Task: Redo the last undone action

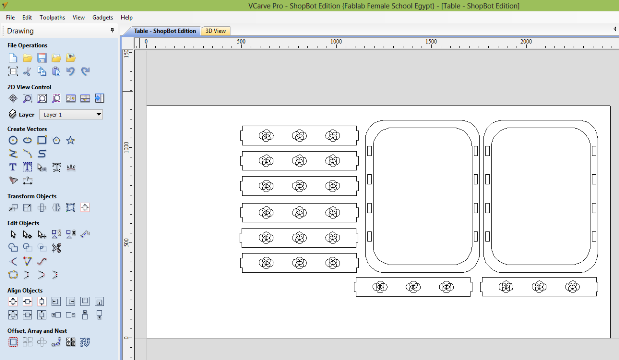Action: coord(85,71)
